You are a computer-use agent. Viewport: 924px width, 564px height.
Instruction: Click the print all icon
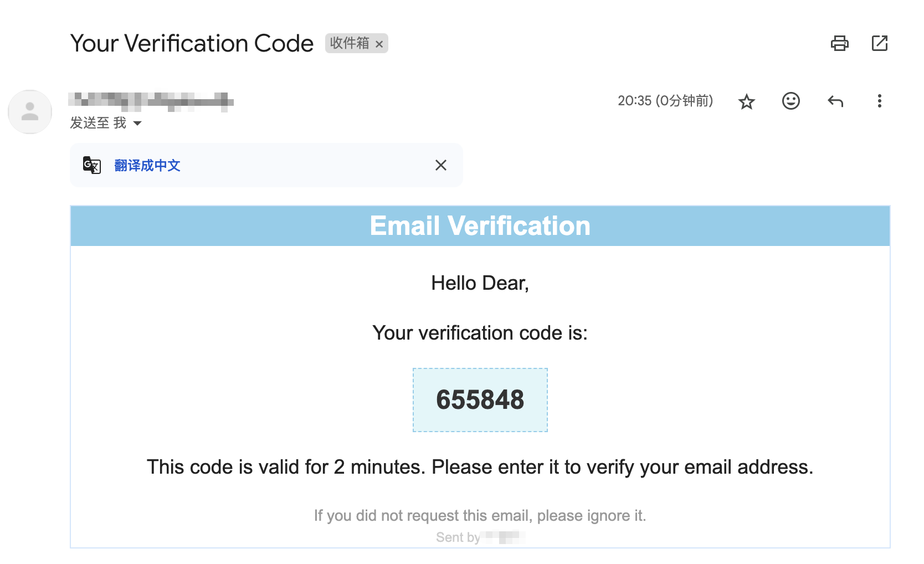839,43
